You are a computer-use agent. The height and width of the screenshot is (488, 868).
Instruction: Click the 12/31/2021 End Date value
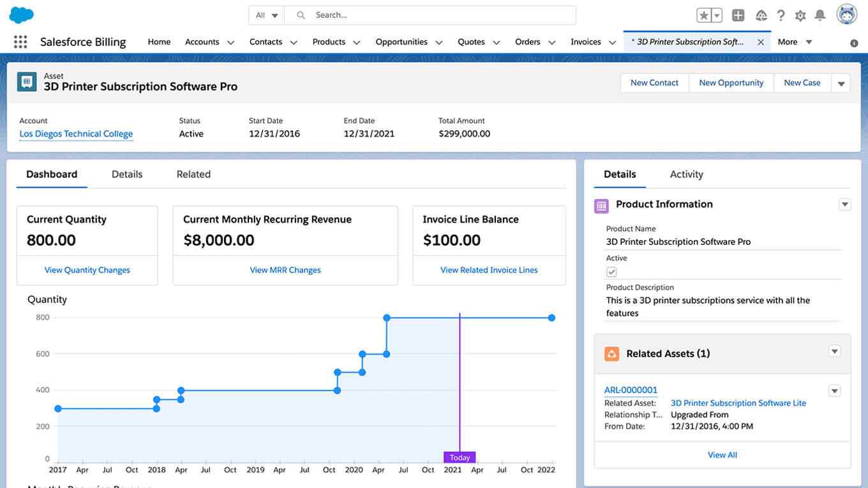tap(369, 134)
